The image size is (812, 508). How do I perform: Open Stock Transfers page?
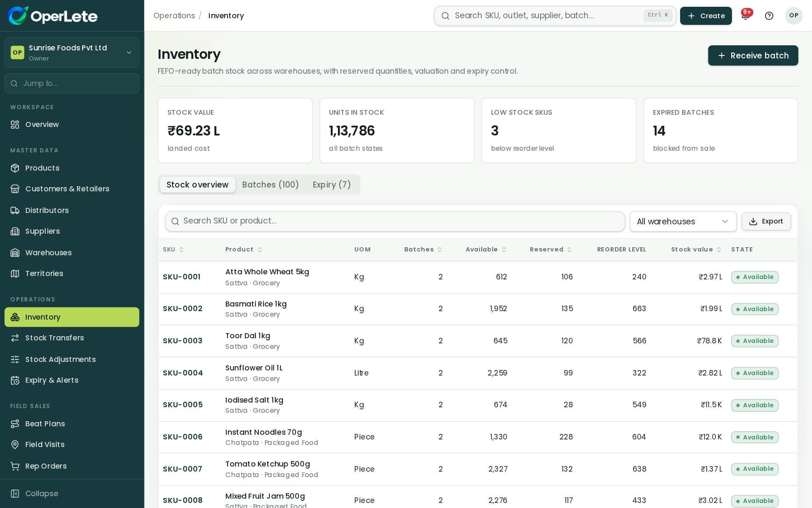[72, 338]
